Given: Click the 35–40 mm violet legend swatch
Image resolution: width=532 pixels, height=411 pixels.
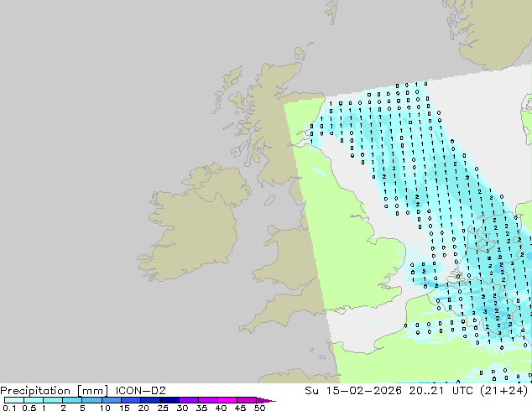Looking at the screenshot, I should (207, 400).
